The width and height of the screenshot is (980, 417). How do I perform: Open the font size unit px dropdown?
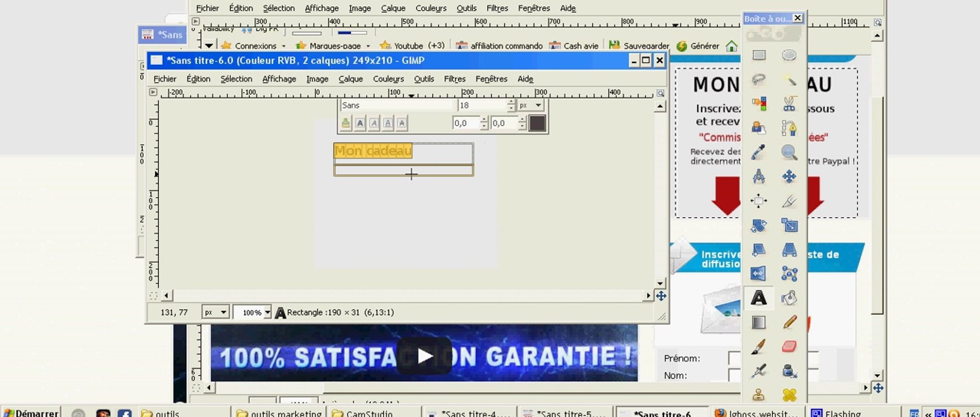pos(530,105)
